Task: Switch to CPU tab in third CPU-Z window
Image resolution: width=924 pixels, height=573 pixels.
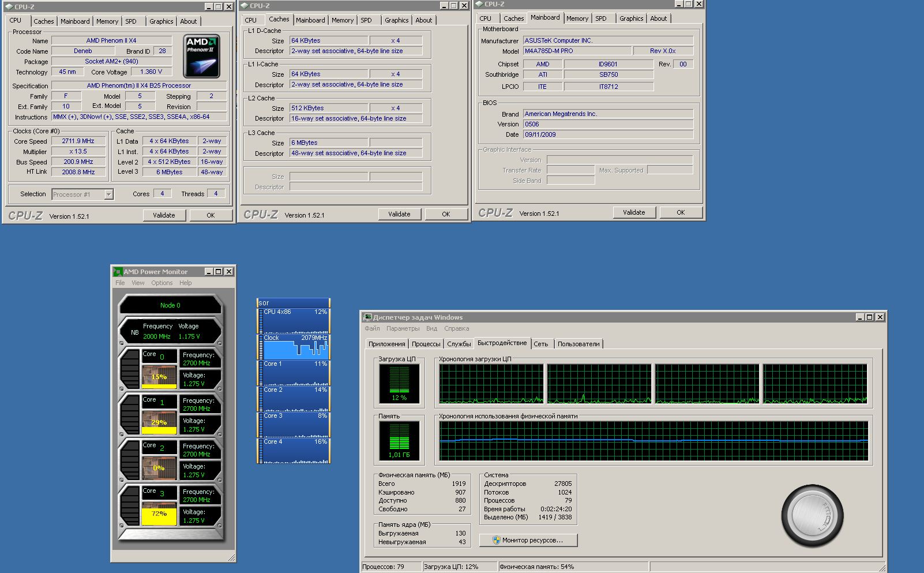Action: pos(486,18)
